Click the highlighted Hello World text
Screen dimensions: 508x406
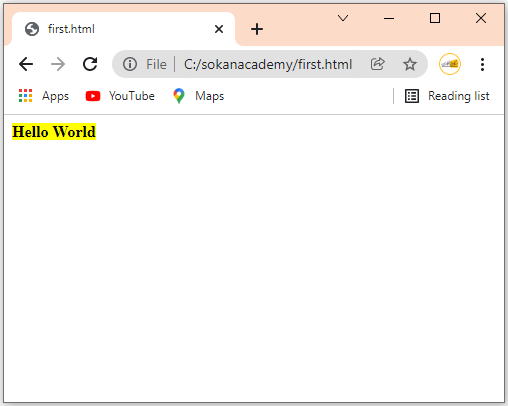pos(54,132)
